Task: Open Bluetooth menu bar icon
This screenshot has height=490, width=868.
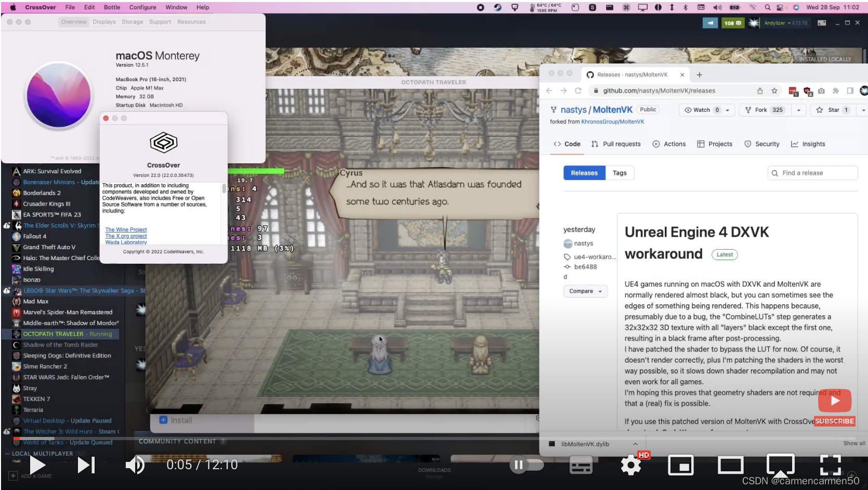Action: pyautogui.click(x=685, y=7)
